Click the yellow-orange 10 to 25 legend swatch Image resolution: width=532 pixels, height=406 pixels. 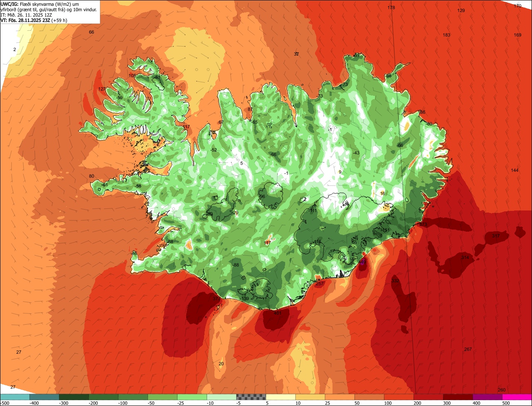(x=310, y=397)
